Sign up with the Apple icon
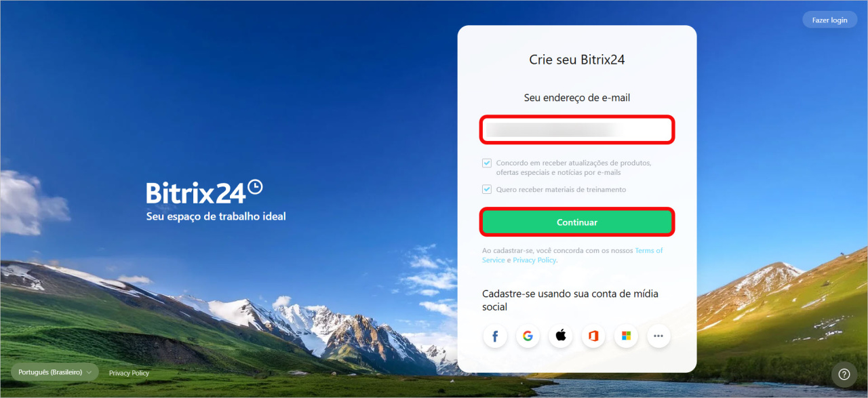 point(561,336)
